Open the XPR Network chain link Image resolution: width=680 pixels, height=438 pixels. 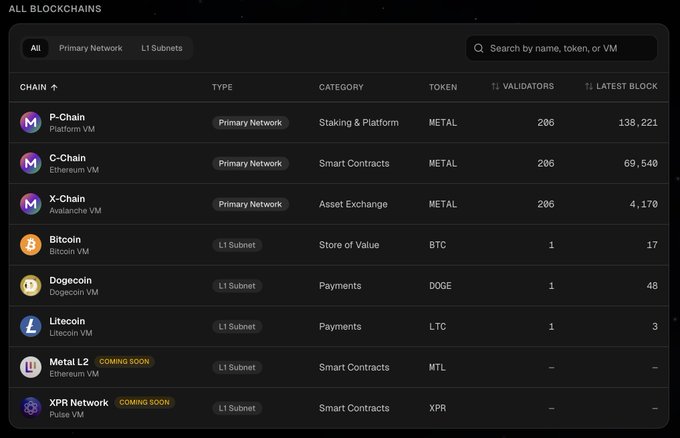point(79,402)
